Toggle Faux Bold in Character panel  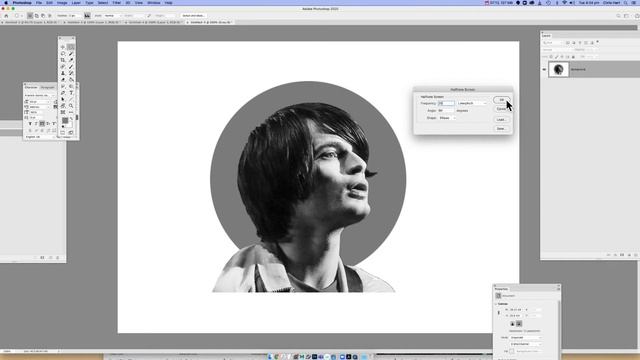tap(30, 124)
